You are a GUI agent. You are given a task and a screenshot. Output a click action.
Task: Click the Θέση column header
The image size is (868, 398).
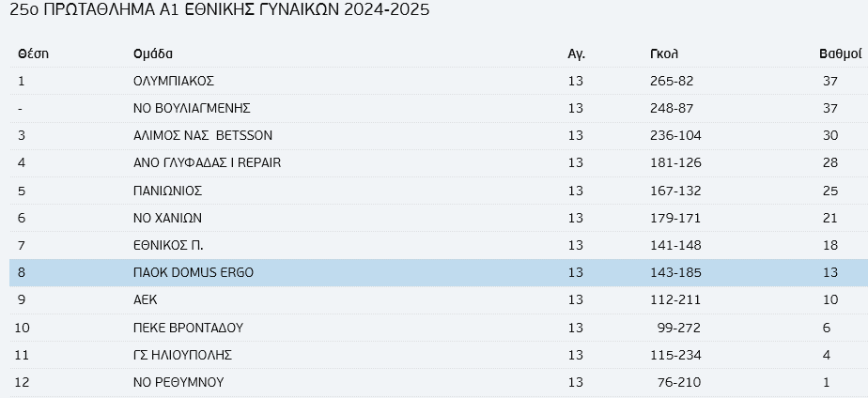coord(33,54)
